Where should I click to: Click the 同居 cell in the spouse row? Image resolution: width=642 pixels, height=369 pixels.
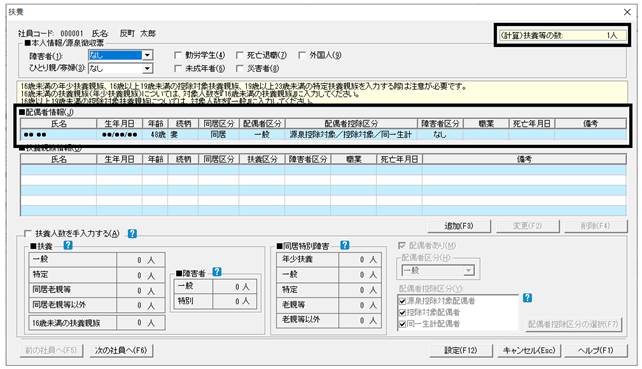(x=219, y=134)
